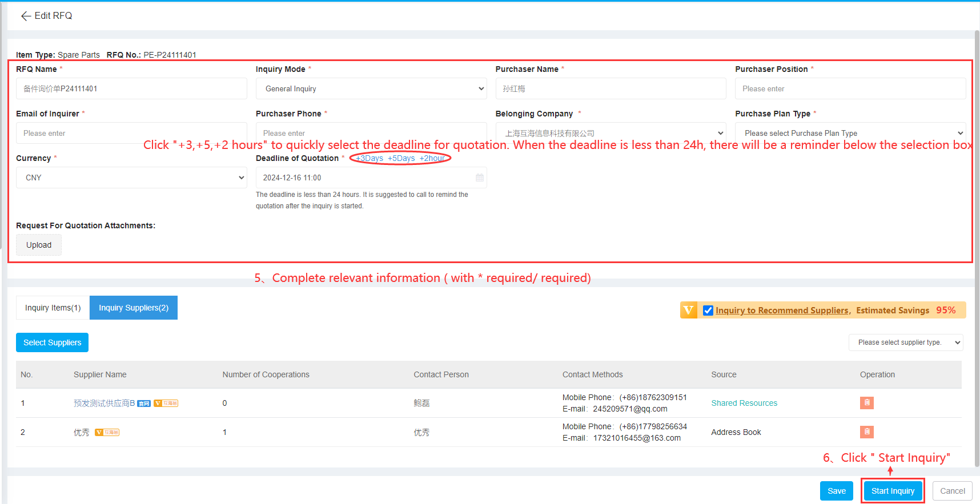Click the Save button
980x504 pixels.
[837, 491]
